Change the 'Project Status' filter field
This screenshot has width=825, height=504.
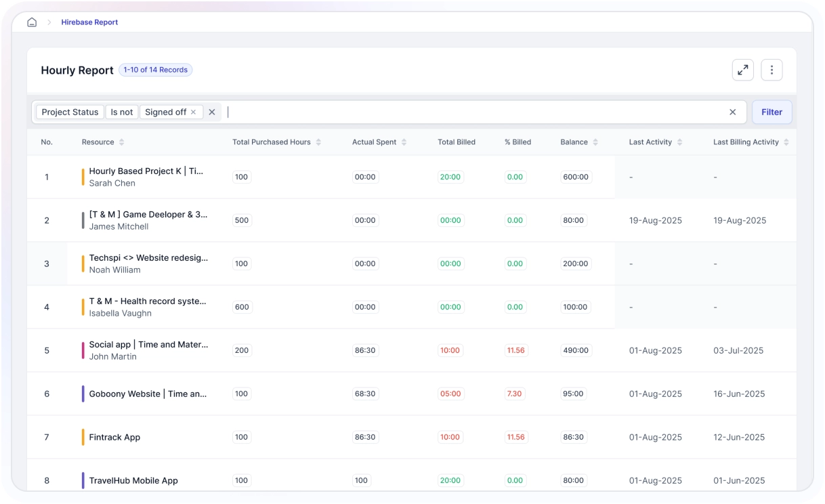(x=70, y=112)
